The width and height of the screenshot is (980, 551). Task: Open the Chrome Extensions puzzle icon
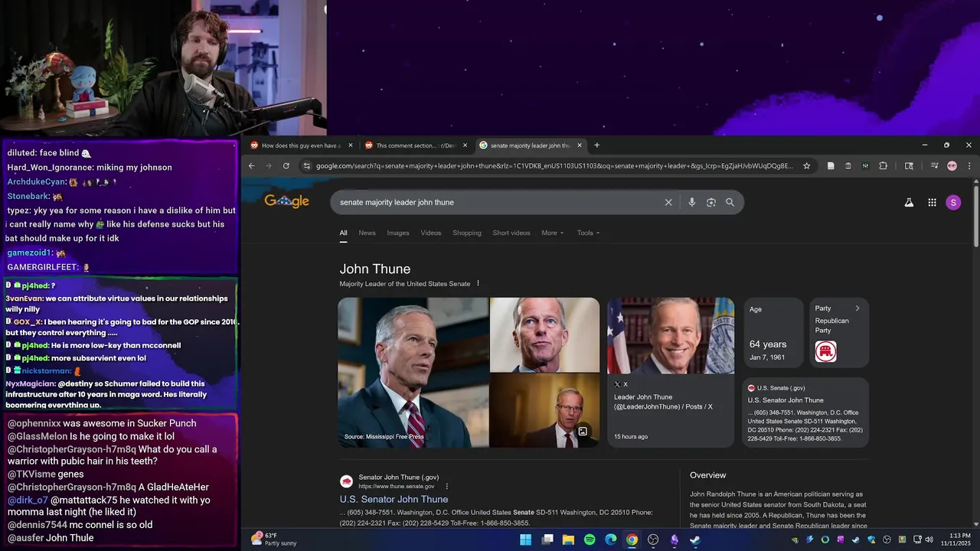point(883,165)
